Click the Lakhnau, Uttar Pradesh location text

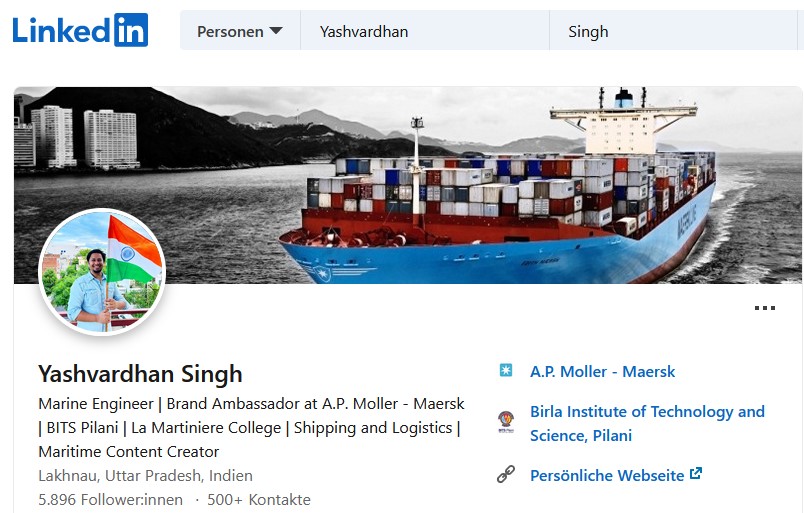tap(145, 476)
